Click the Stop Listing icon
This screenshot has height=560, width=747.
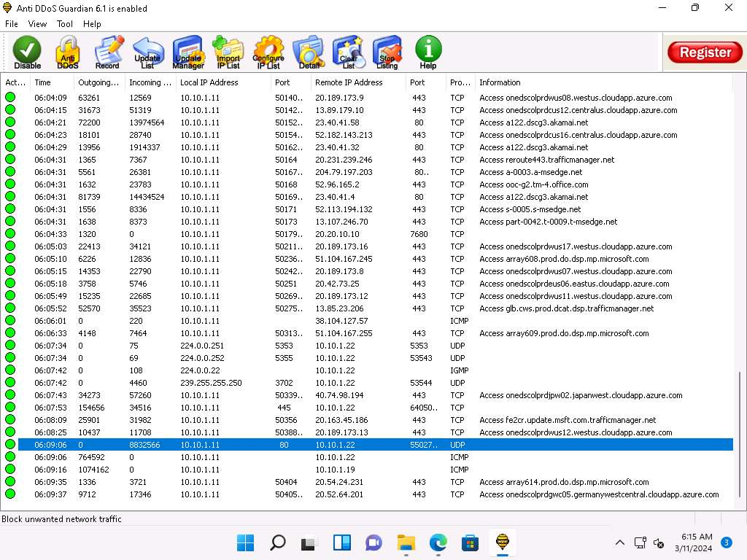pyautogui.click(x=387, y=52)
